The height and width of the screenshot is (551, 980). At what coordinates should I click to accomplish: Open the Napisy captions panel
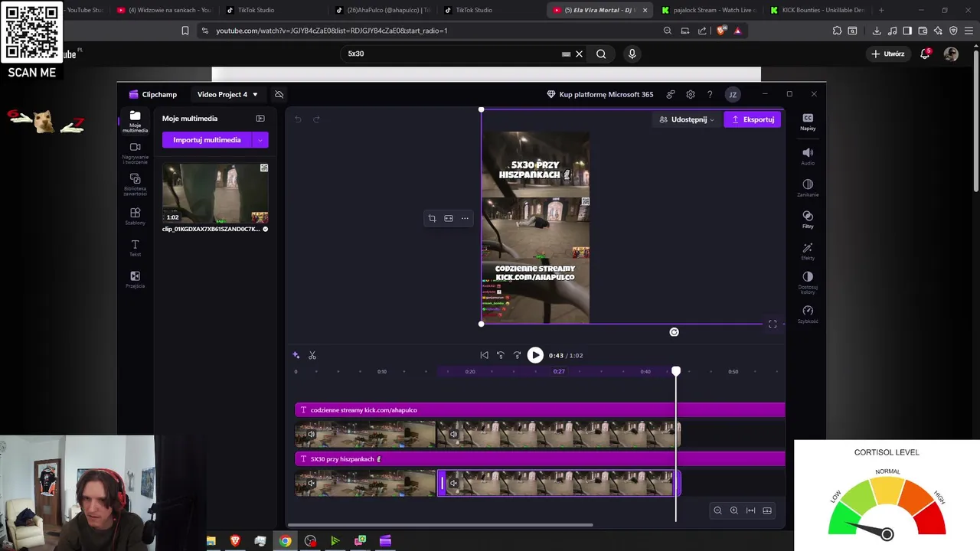pos(808,122)
